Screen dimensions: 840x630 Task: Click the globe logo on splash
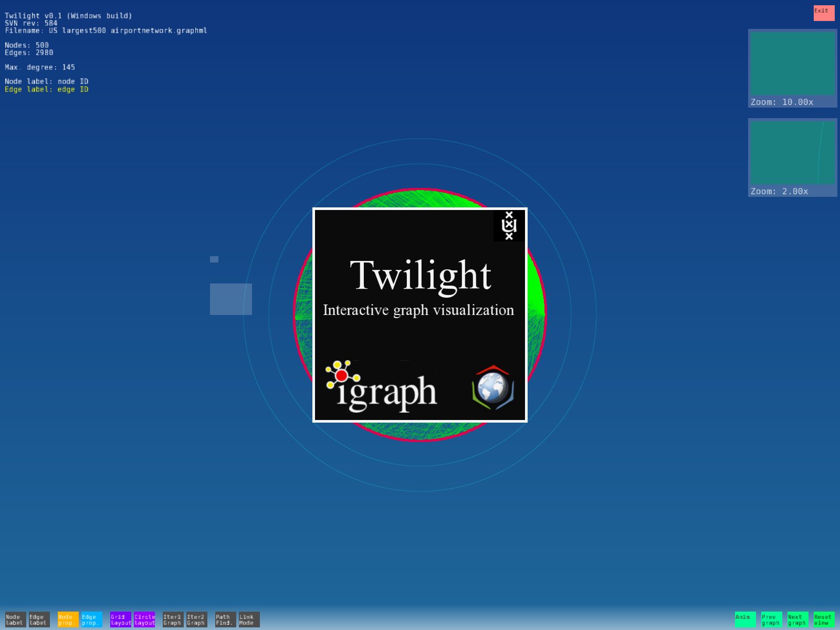coord(493,387)
